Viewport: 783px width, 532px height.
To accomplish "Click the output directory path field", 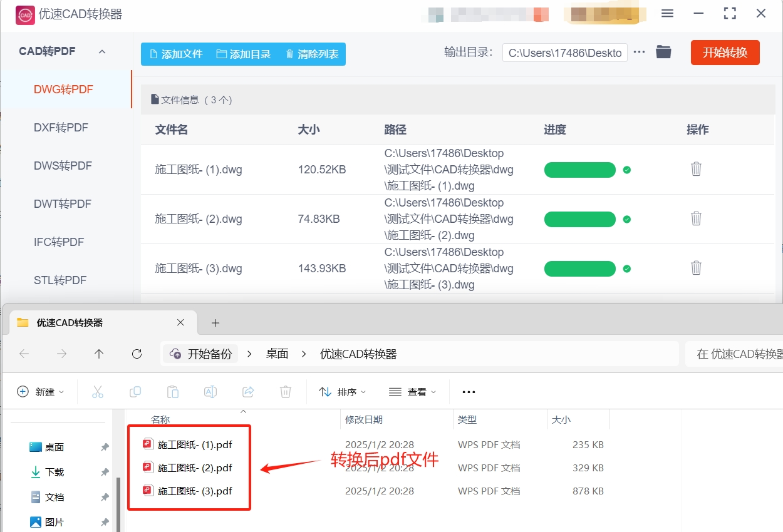I will [x=564, y=53].
